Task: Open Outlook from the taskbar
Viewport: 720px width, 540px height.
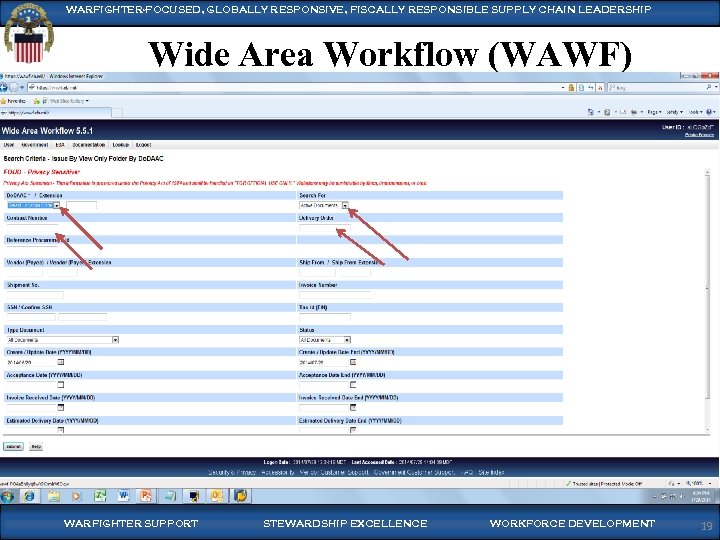Action: [x=217, y=496]
